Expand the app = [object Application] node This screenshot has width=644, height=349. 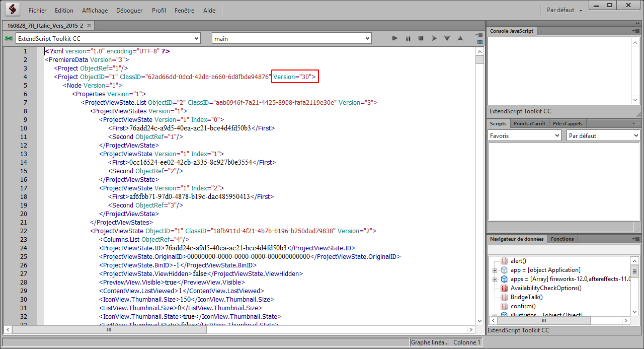coord(495,270)
